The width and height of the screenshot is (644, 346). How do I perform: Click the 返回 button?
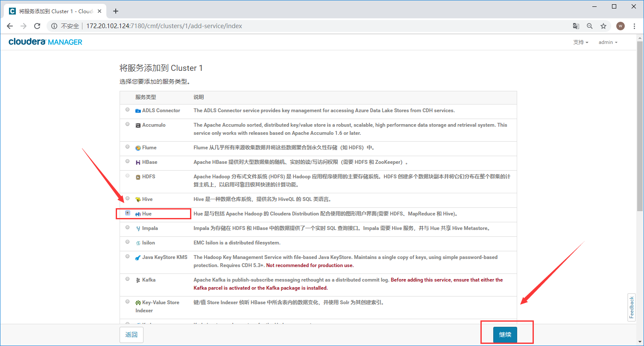[x=132, y=335]
